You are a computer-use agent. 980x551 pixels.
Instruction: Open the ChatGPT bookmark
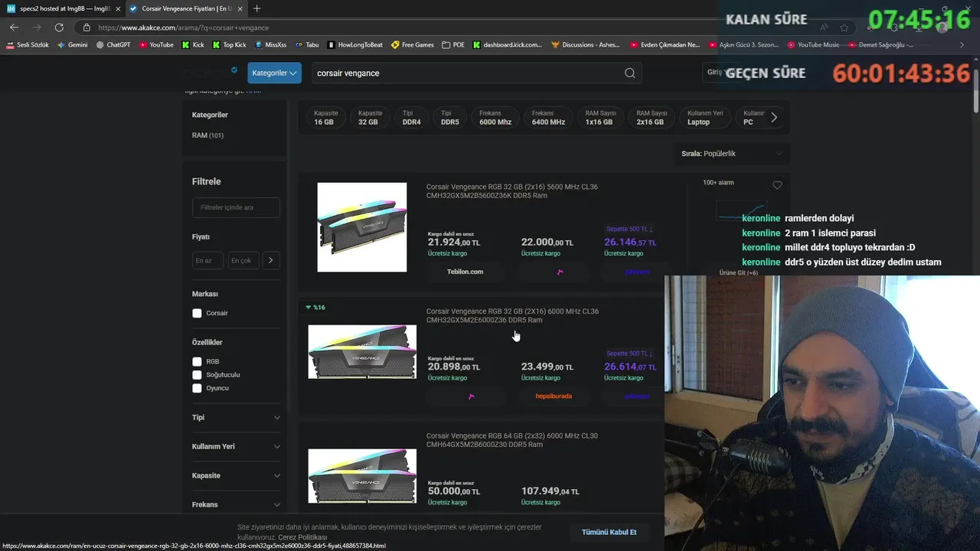(113, 45)
